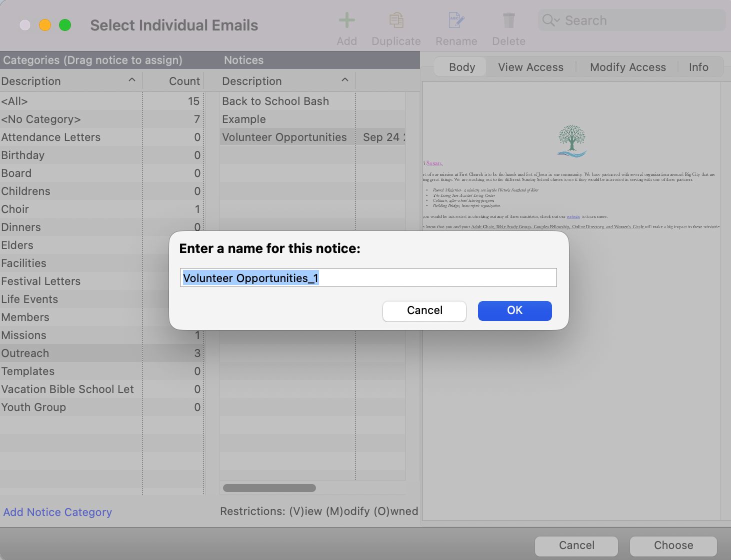Click the count 3 for Outreach
This screenshot has height=560, width=731.
coord(197,353)
